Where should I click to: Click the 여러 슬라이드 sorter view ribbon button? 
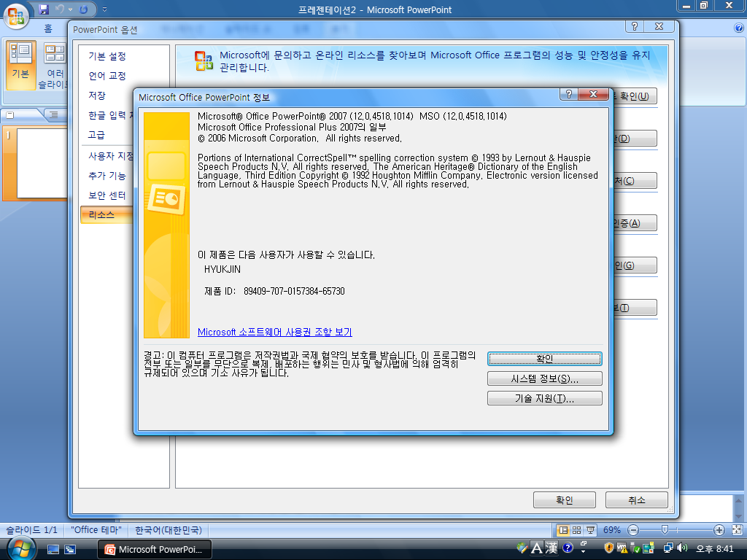pyautogui.click(x=53, y=65)
